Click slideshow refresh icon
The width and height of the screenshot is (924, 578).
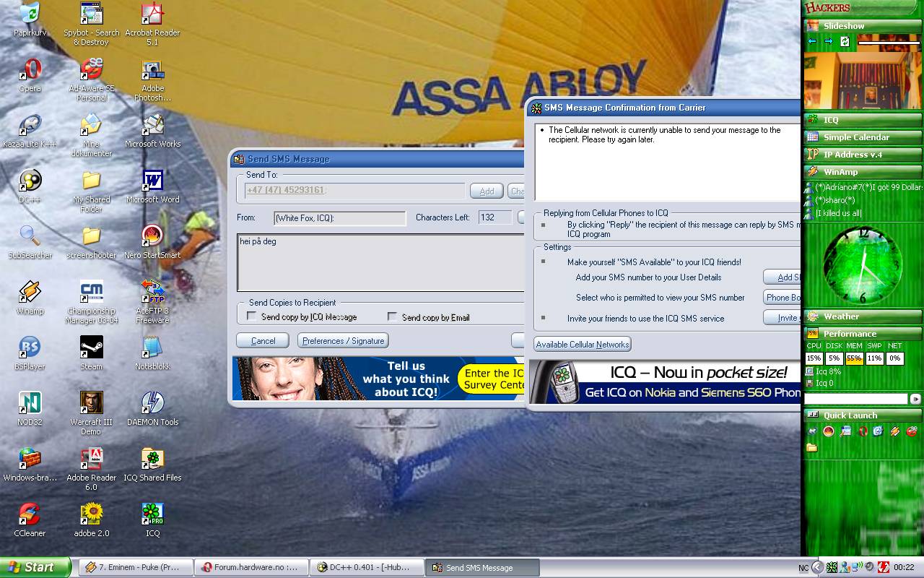845,42
